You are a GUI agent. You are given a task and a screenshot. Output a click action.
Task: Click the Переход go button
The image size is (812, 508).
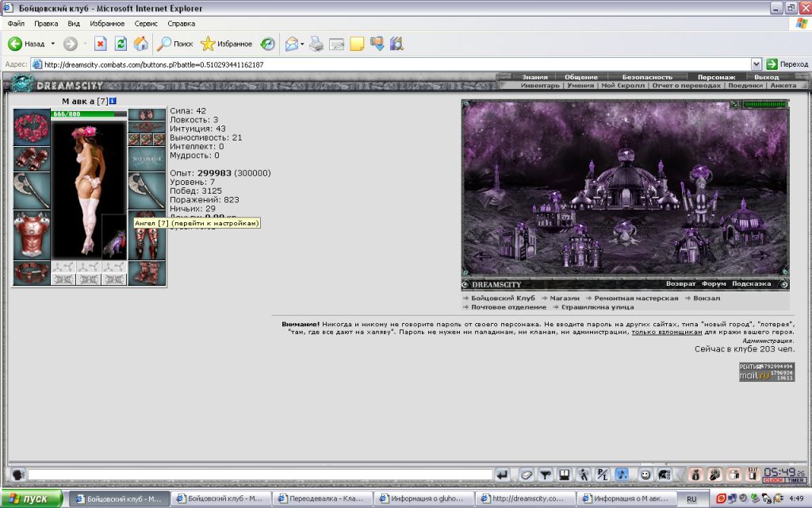pyautogui.click(x=787, y=64)
